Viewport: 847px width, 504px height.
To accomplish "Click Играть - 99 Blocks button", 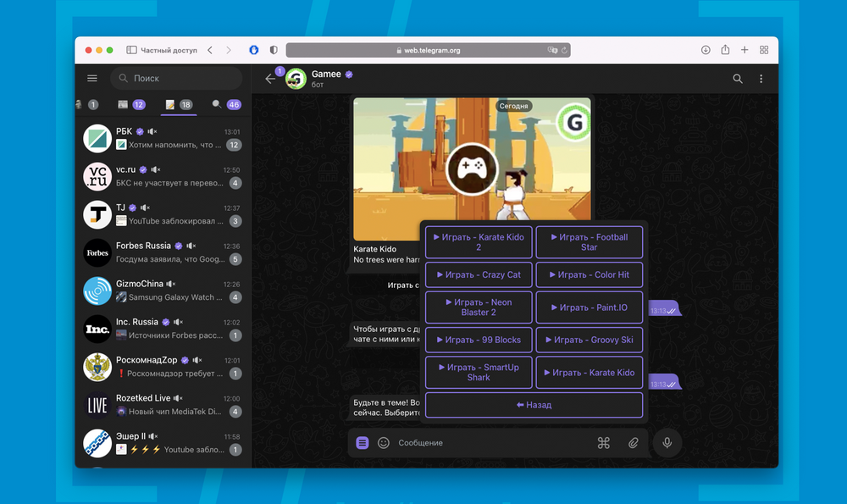I will (x=479, y=340).
